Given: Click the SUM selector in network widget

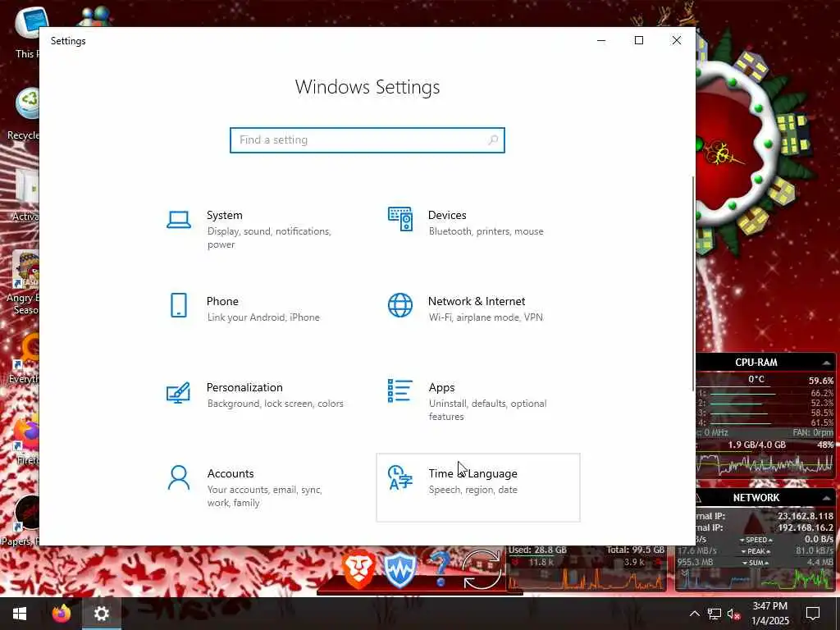Looking at the screenshot, I should pos(756,563).
